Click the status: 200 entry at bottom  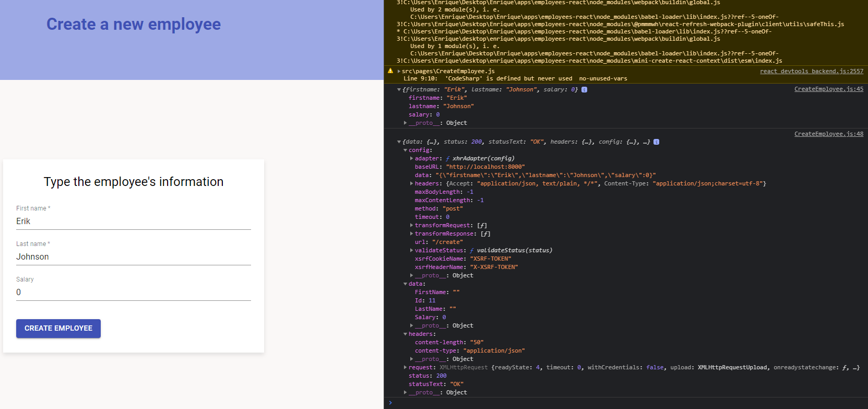coord(427,376)
